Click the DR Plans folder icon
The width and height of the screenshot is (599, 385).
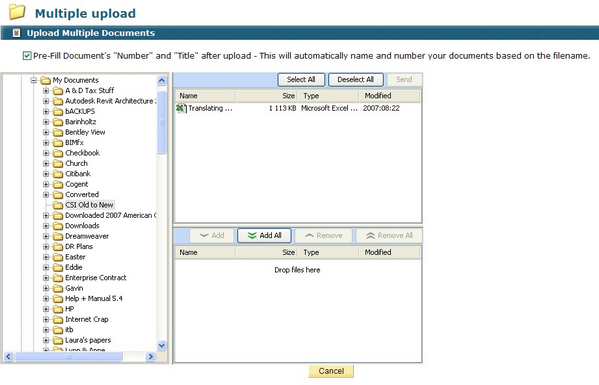pyautogui.click(x=58, y=247)
